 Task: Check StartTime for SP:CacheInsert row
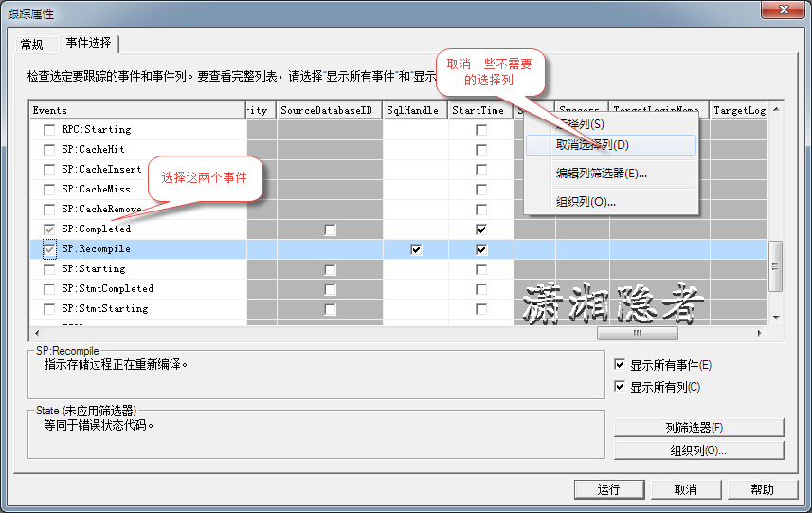pyautogui.click(x=481, y=170)
